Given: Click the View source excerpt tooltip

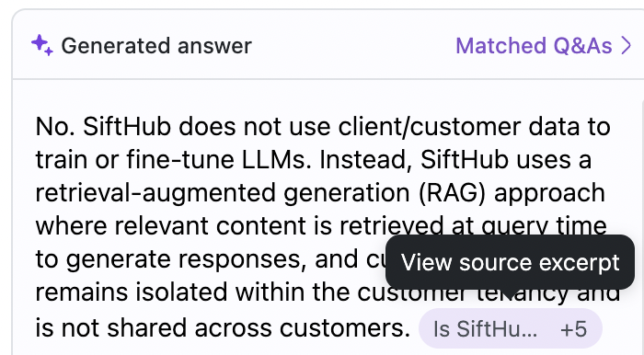Looking at the screenshot, I should point(510,262).
